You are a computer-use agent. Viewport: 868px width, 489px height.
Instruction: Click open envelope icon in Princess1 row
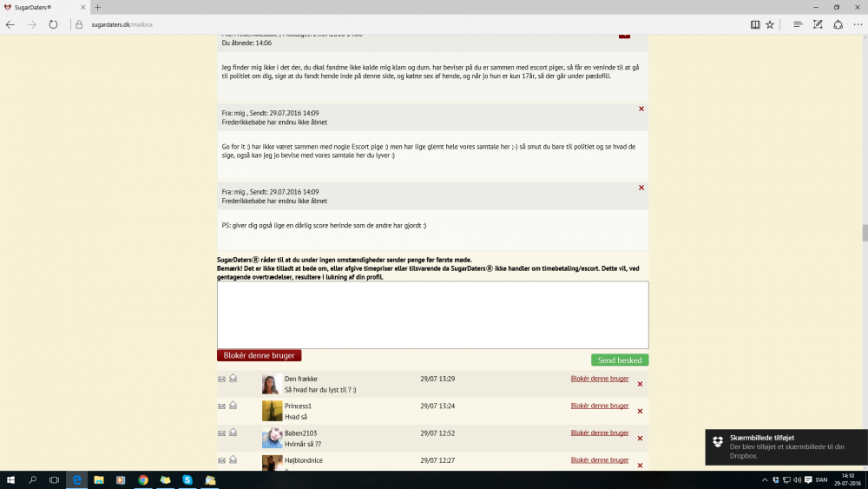pos(233,406)
